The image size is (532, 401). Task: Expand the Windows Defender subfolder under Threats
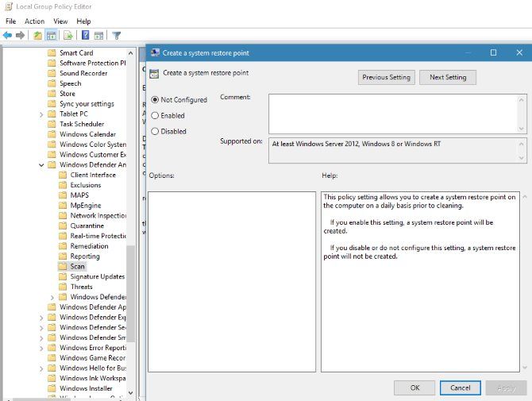tap(52, 298)
